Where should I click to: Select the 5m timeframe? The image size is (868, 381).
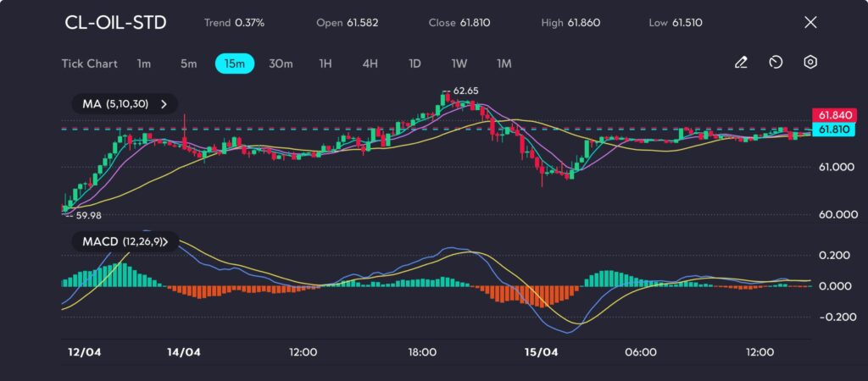188,63
